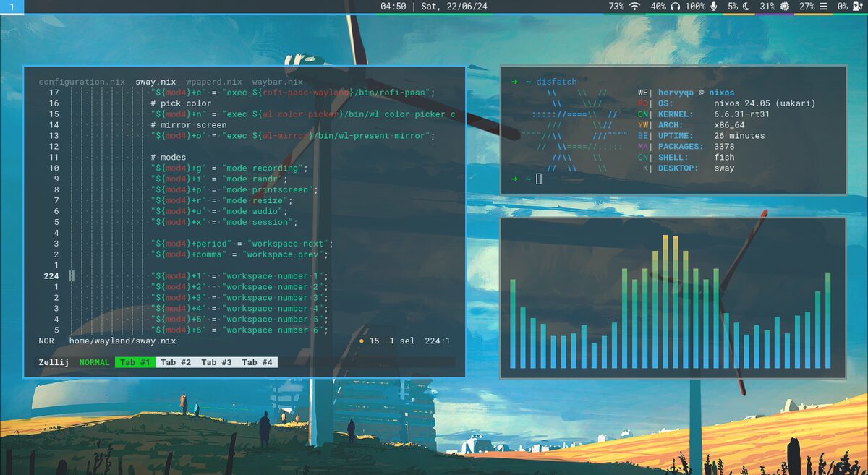Click the 31% CPU usage value
This screenshot has height=475, width=868.
767,7
